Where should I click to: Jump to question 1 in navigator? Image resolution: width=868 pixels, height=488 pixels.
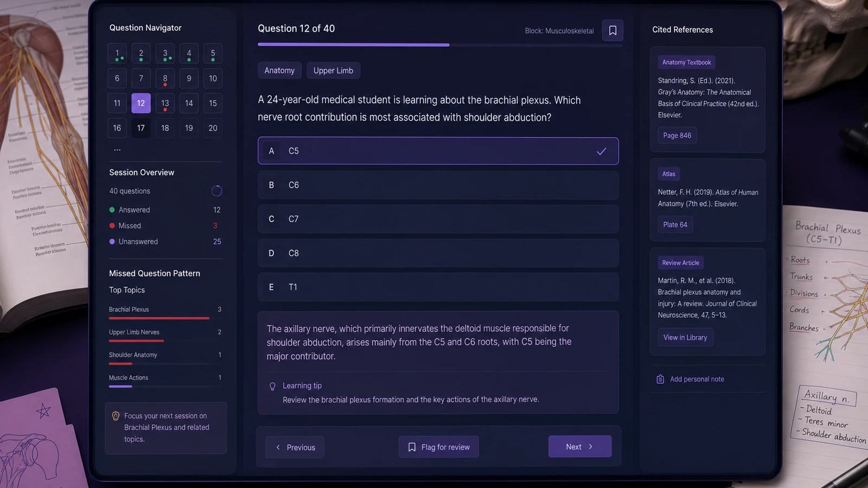tap(117, 54)
